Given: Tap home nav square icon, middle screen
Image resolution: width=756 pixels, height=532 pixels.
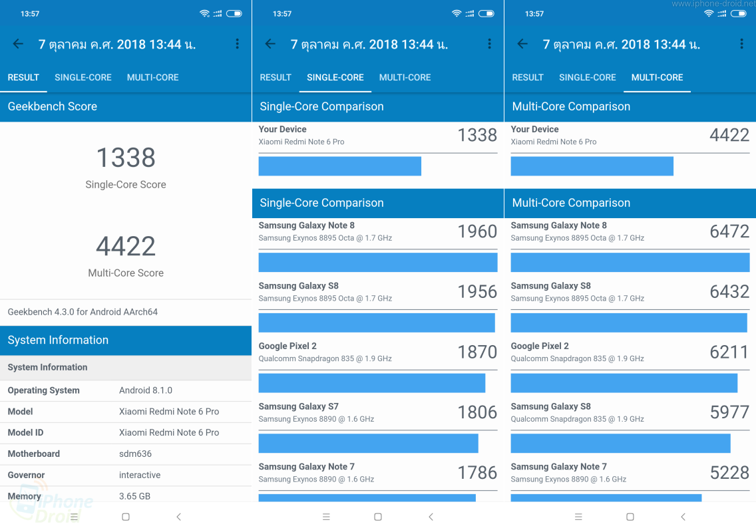Looking at the screenshot, I should (378, 517).
